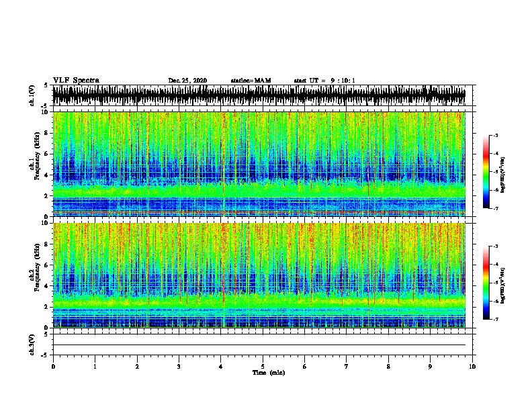This screenshot has height=411, width=532.
Task: Click ch.1 colorbar '-3' label
Action: click(x=496, y=136)
